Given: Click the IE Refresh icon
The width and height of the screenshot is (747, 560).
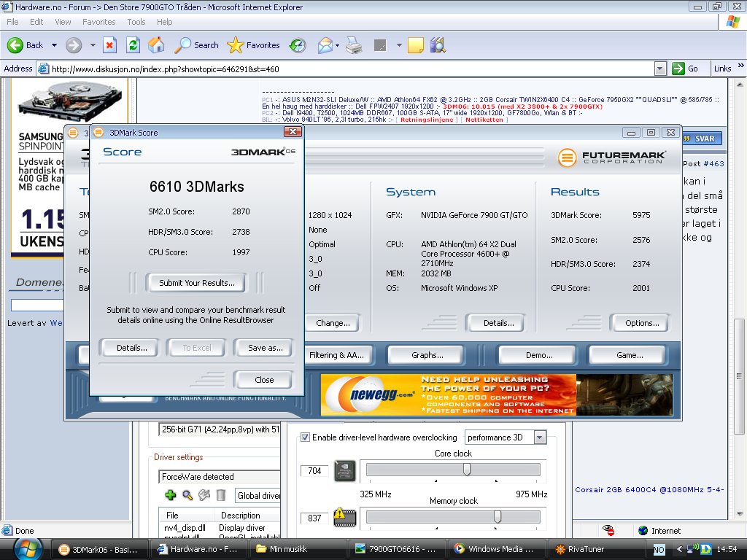Looking at the screenshot, I should point(133,45).
